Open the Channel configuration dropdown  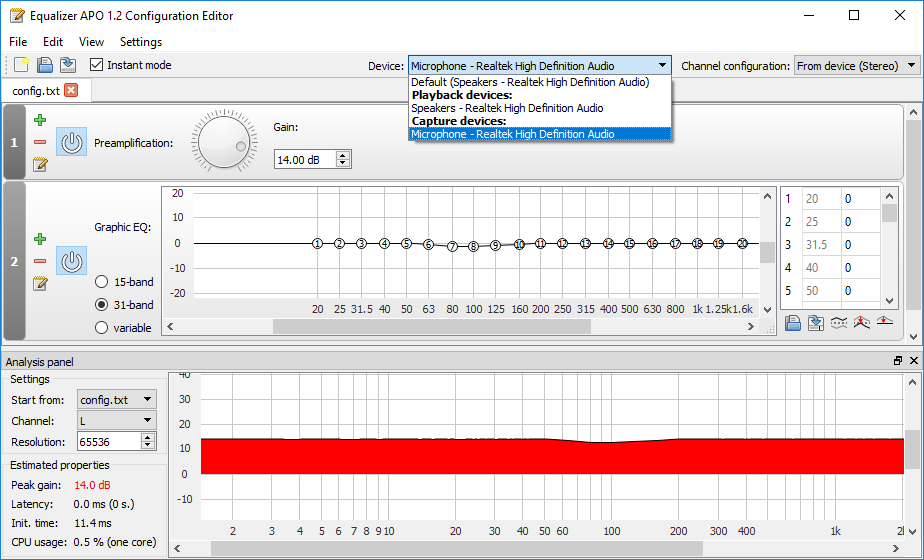click(x=857, y=65)
